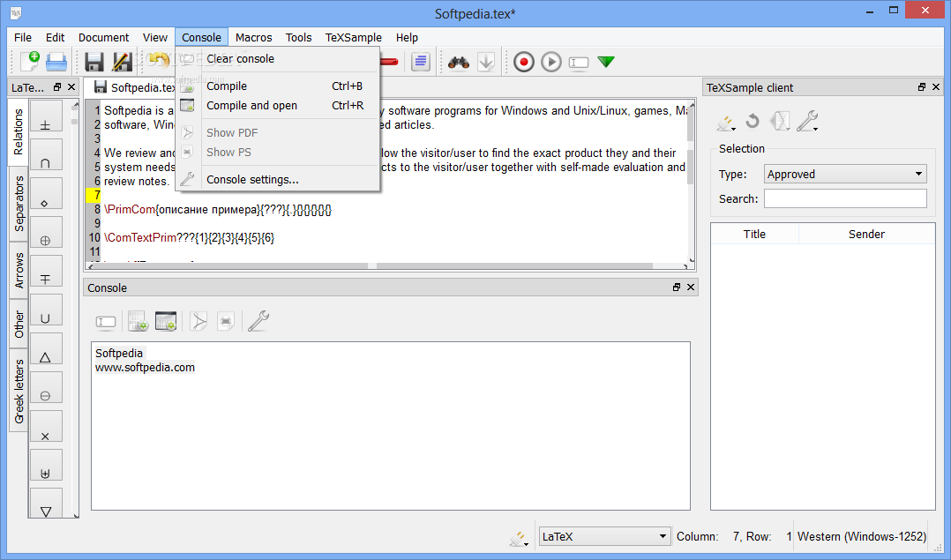Select the Softpedia.tex document tab
The width and height of the screenshot is (951, 560).
(135, 88)
